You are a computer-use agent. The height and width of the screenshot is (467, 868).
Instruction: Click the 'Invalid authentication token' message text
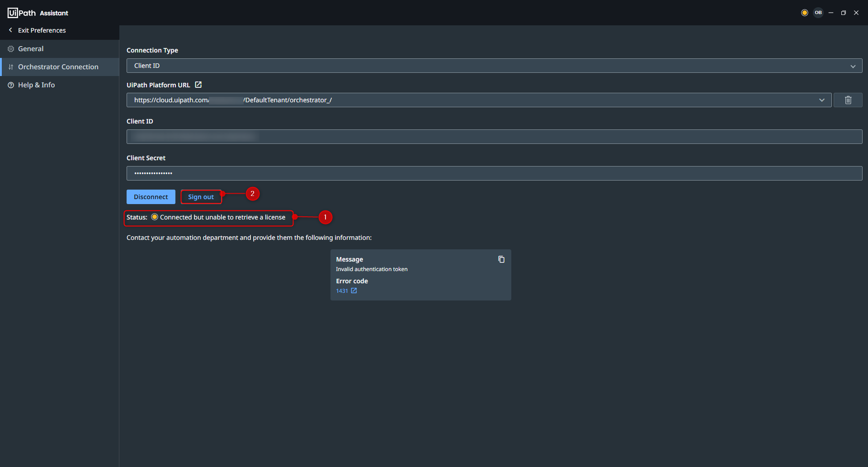point(372,269)
